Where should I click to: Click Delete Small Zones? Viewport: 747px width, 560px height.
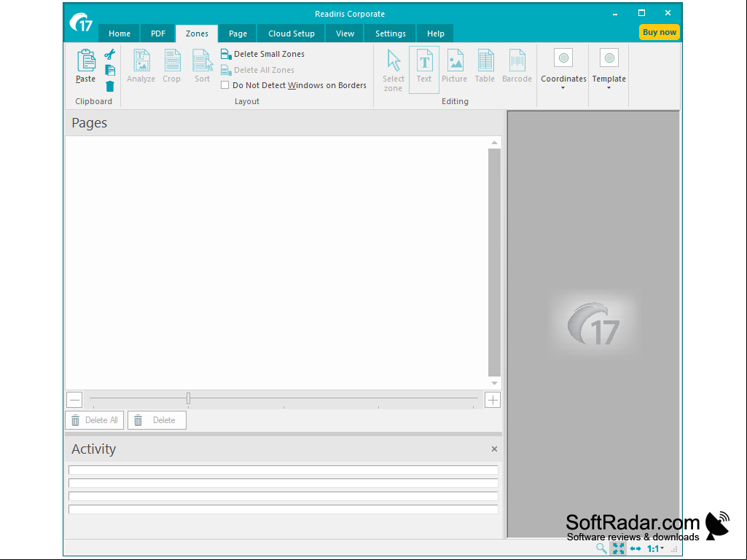pos(262,55)
